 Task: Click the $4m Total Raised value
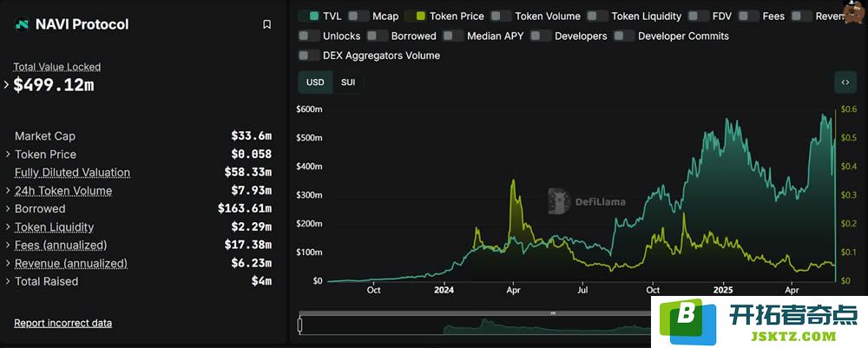261,281
